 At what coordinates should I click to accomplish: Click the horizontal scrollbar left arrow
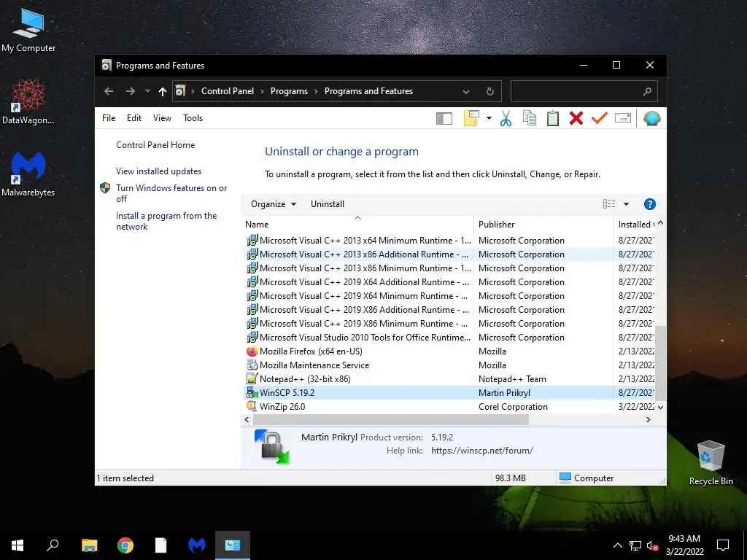click(247, 419)
